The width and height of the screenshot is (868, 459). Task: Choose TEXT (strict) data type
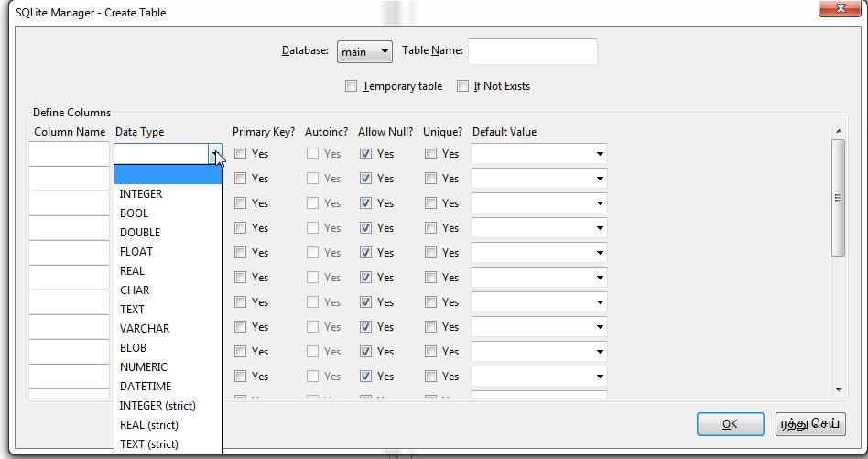tap(149, 444)
